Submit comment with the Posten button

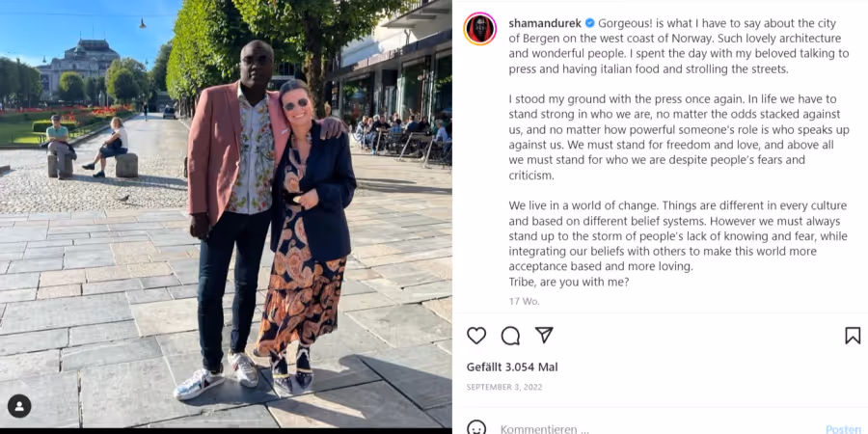[843, 429]
